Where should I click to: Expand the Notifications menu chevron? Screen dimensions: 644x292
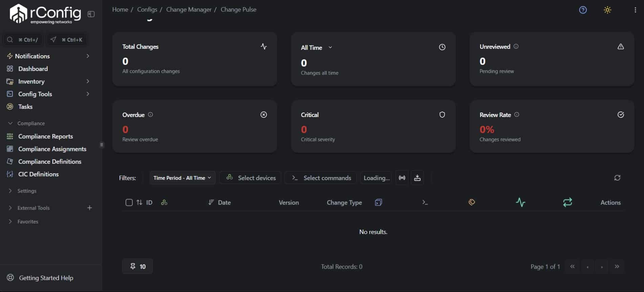(88, 56)
